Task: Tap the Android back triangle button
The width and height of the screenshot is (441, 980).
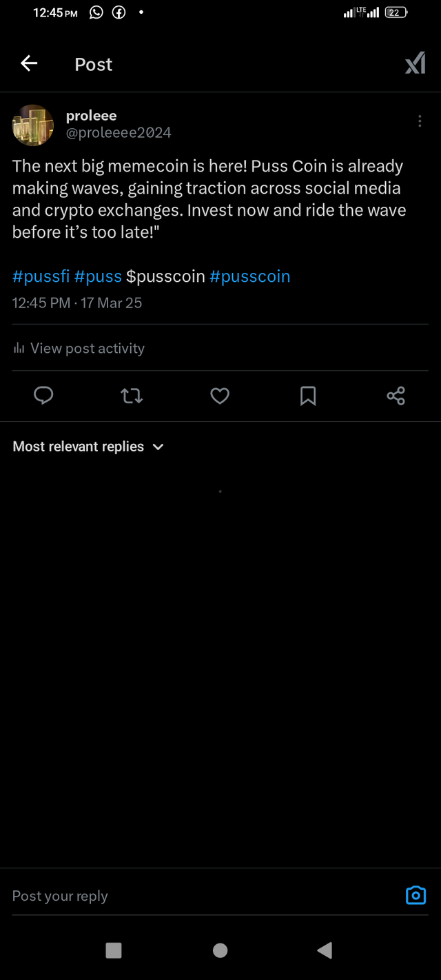Action: coord(325,950)
